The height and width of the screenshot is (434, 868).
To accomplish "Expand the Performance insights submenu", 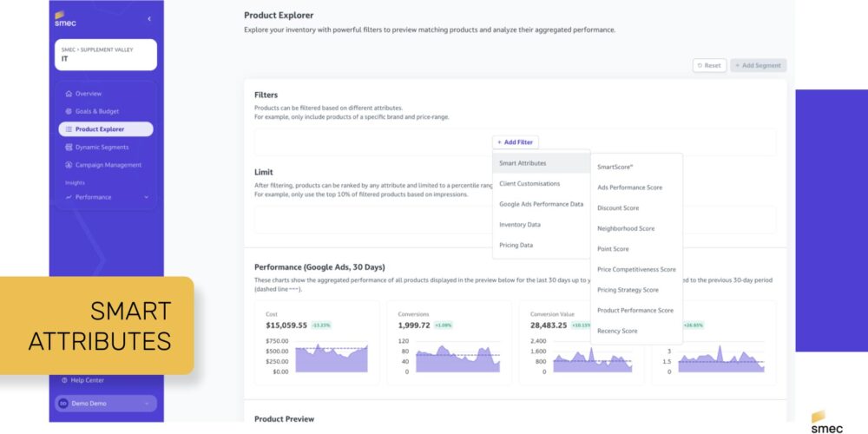I will [146, 197].
